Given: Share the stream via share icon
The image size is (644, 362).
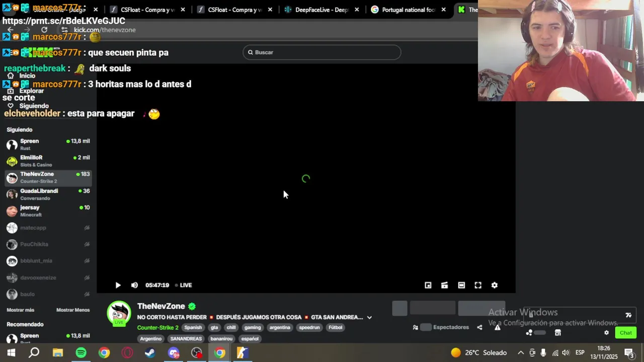Looking at the screenshot, I should pyautogui.click(x=479, y=327).
